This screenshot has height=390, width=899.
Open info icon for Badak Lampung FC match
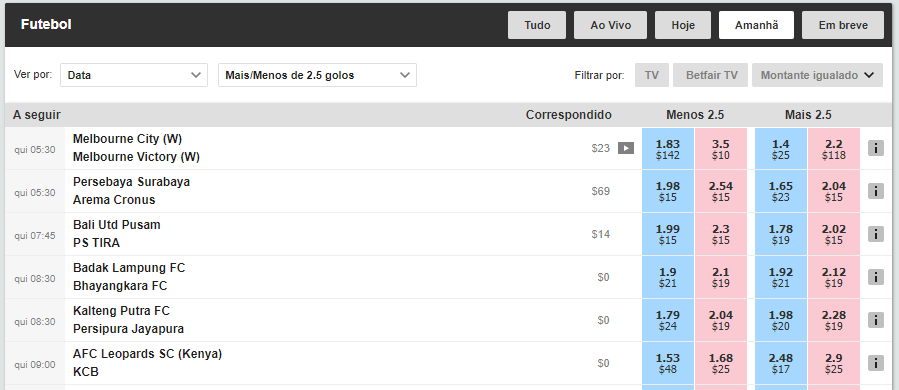(875, 277)
